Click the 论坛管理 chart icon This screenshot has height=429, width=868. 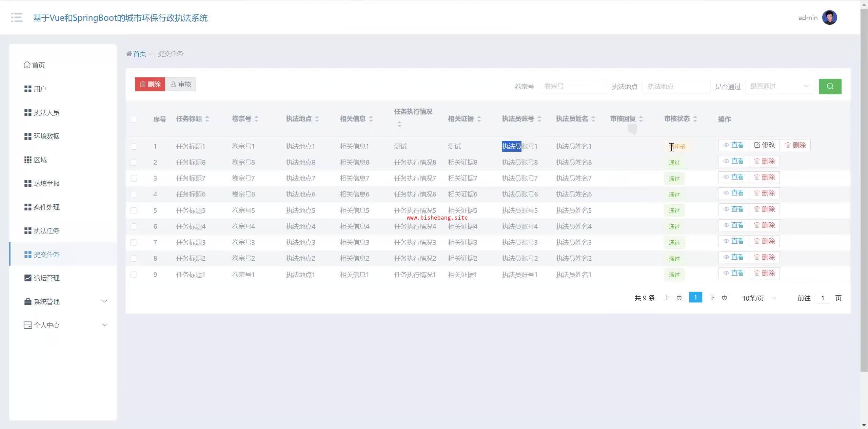click(x=28, y=278)
